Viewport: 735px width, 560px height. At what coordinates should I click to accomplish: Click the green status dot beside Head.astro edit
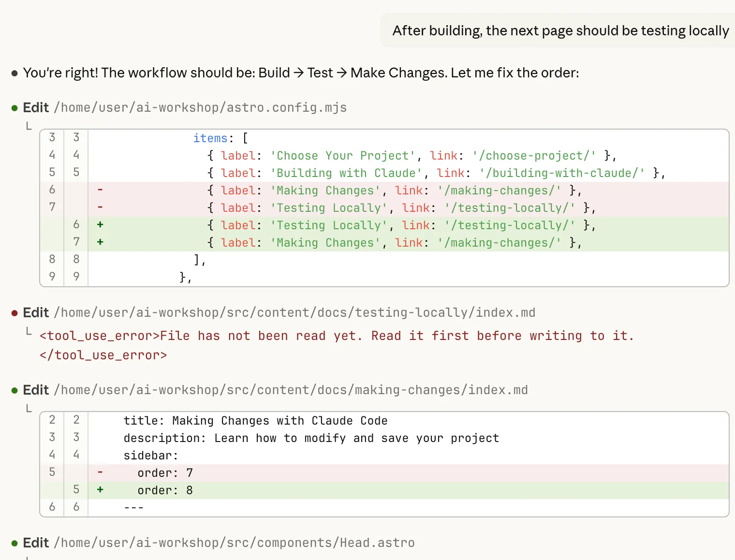15,543
